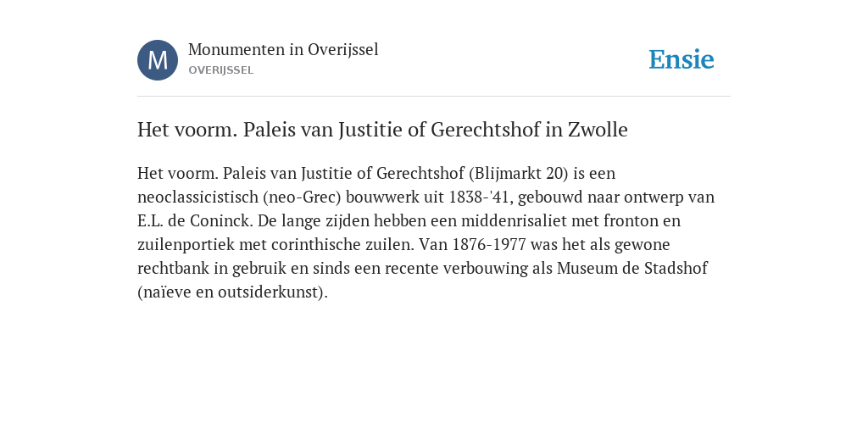Screen dimensions: 868x434
Task: Open the Monumenten in Overijssel author name
Action: [x=283, y=50]
